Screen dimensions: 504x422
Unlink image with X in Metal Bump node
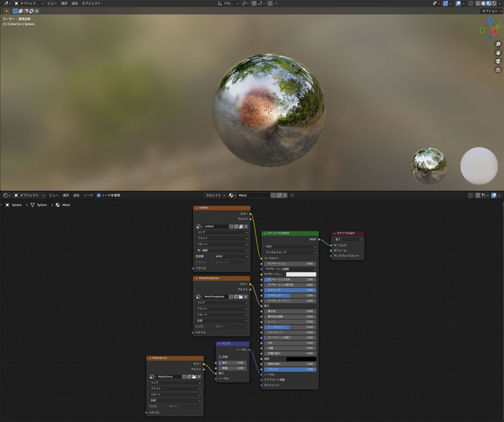199,377
